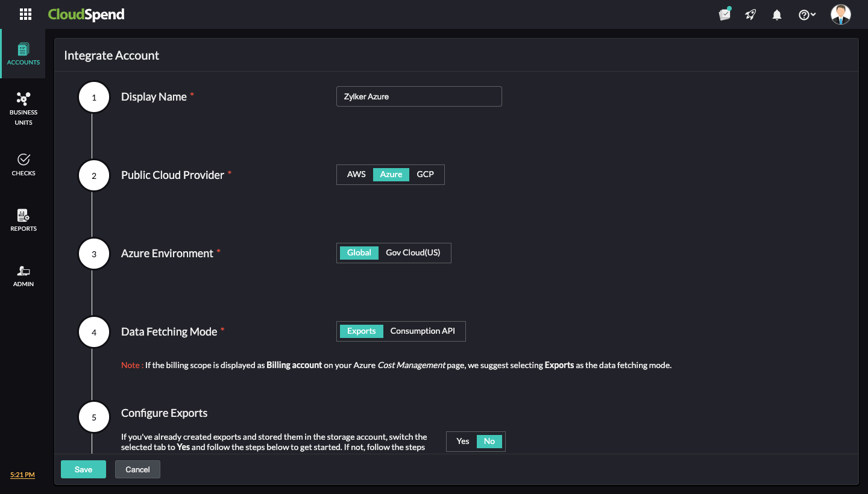This screenshot has height=494, width=868.
Task: Select AWS as cloud provider
Action: point(356,174)
